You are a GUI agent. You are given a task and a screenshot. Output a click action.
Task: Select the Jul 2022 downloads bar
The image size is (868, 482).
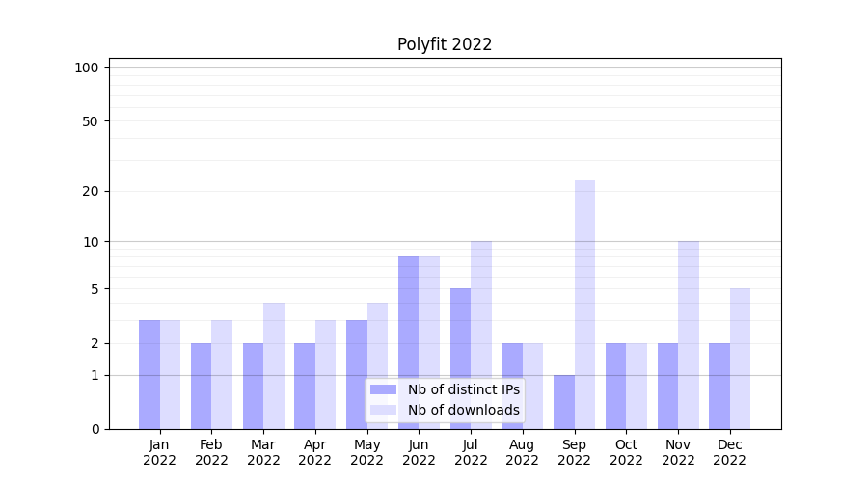(x=481, y=335)
